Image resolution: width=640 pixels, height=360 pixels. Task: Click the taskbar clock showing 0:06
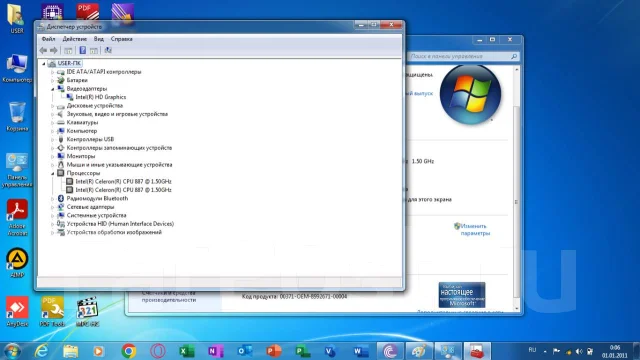tap(614, 351)
